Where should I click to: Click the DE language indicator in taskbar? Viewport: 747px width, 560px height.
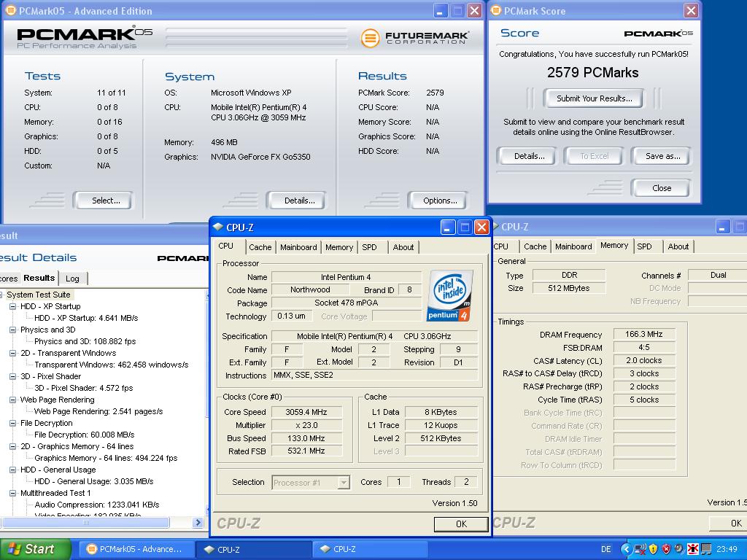[x=605, y=549]
